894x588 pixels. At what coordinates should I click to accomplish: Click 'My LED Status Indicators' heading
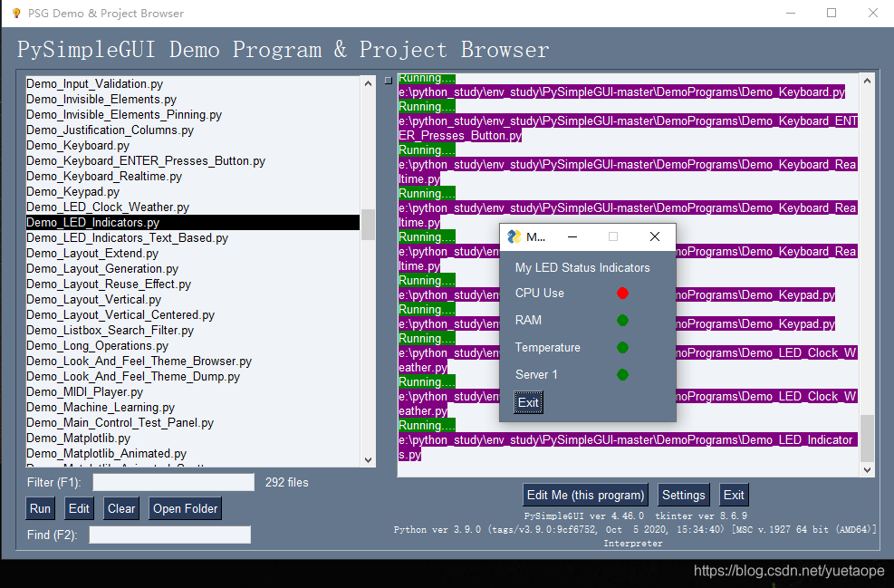(582, 267)
